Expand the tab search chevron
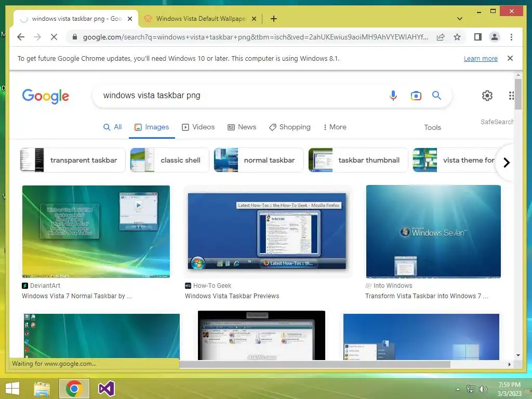The height and width of the screenshot is (399, 532). pos(459,19)
